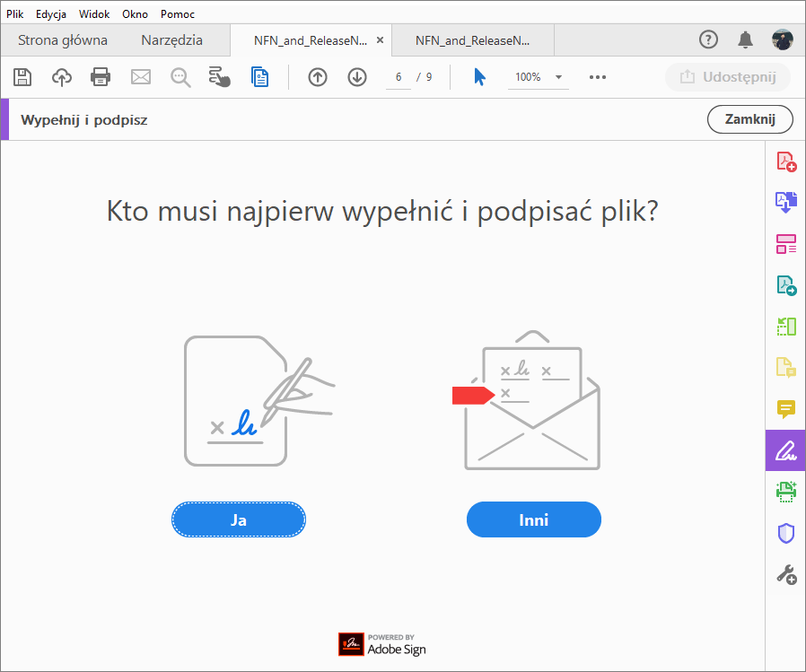Open the Protect PDF tool
Viewport: 806px width, 672px height.
(x=785, y=533)
